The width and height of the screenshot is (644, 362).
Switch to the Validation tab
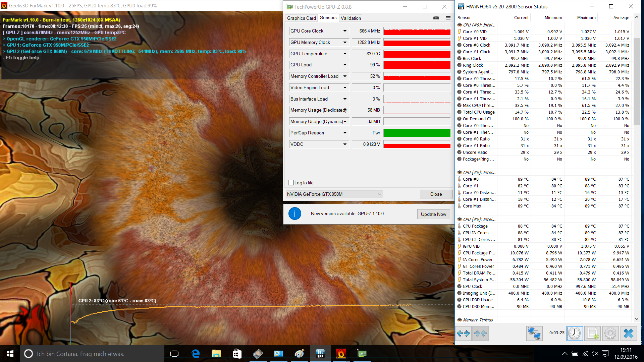[351, 18]
